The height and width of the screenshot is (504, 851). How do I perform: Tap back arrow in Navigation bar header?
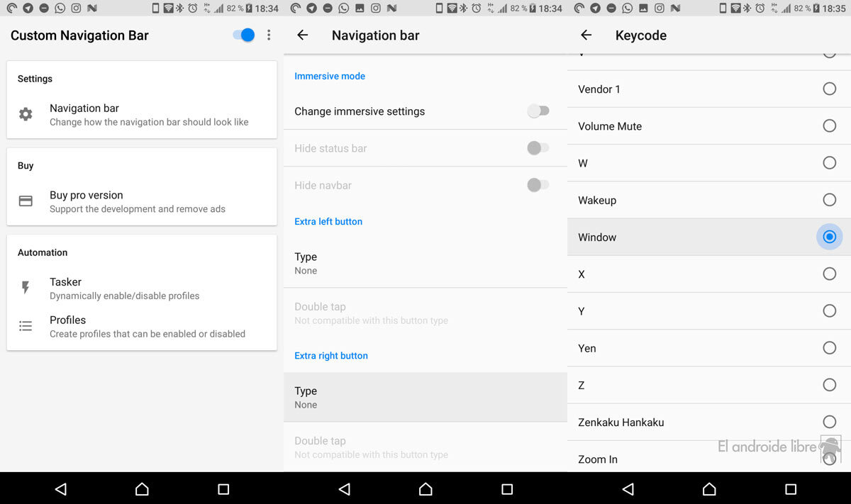click(x=303, y=35)
